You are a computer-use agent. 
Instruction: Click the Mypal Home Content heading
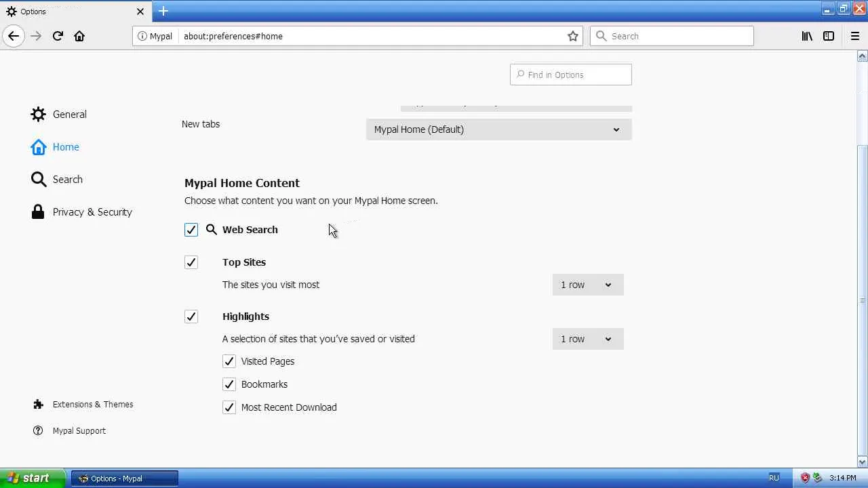pos(242,183)
